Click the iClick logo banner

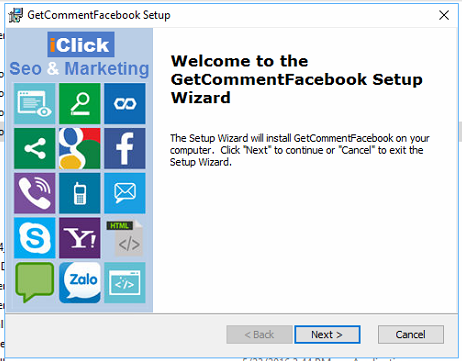81,44
